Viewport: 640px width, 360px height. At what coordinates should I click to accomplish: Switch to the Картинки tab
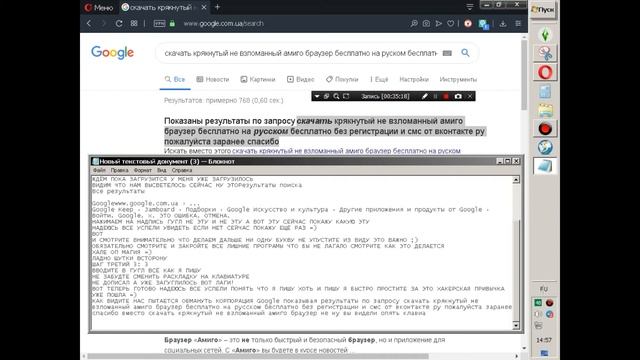point(258,79)
